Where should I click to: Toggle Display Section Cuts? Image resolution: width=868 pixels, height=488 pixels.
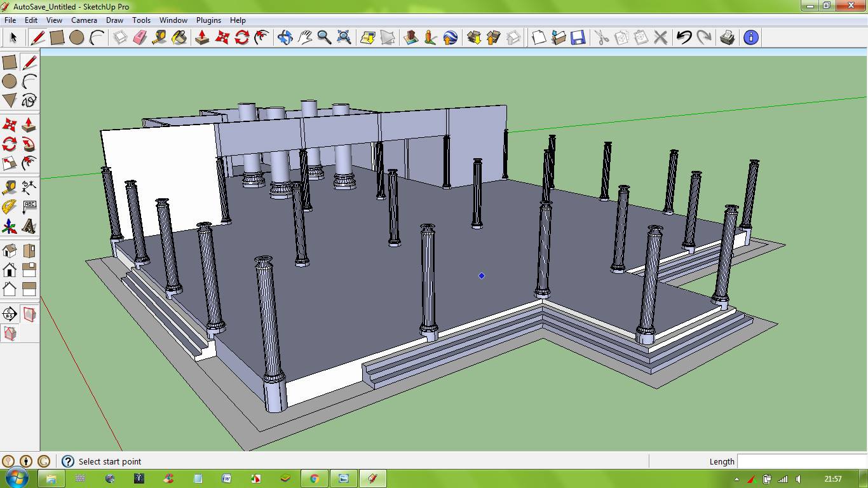pyautogui.click(x=10, y=333)
